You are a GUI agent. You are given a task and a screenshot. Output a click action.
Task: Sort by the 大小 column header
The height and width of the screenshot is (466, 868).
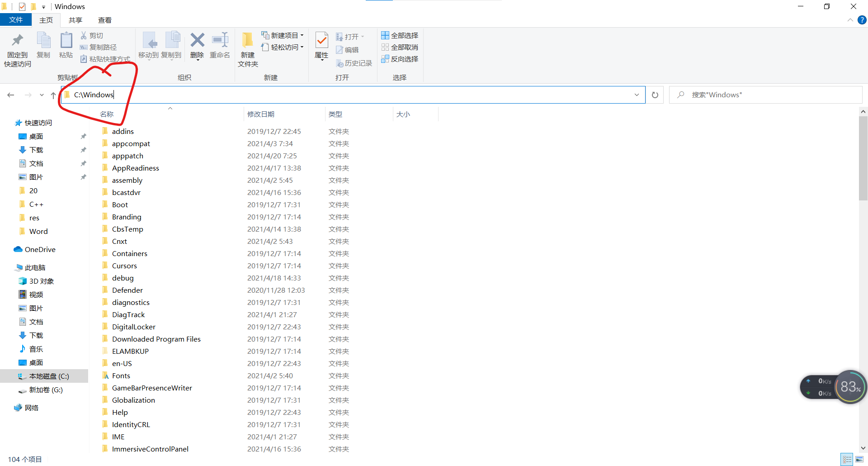403,114
